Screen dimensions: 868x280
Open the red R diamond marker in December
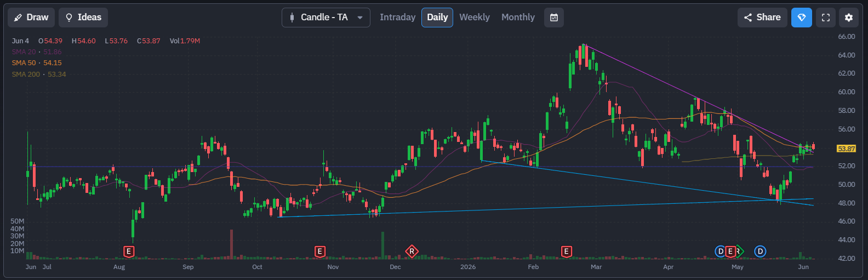412,252
